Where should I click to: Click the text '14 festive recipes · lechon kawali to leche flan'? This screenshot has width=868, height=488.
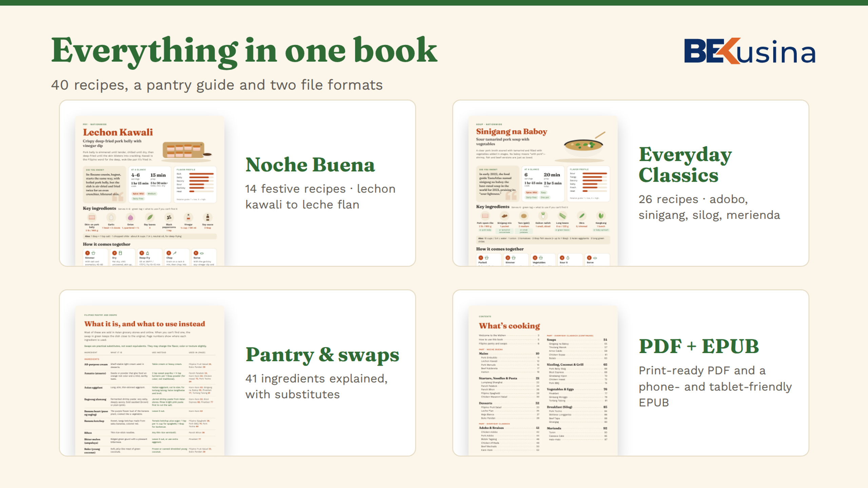[320, 197]
